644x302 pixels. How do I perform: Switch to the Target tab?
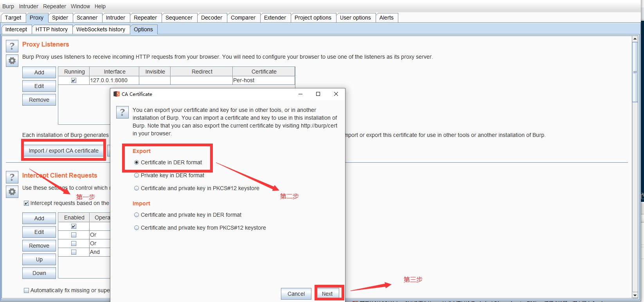pos(13,18)
